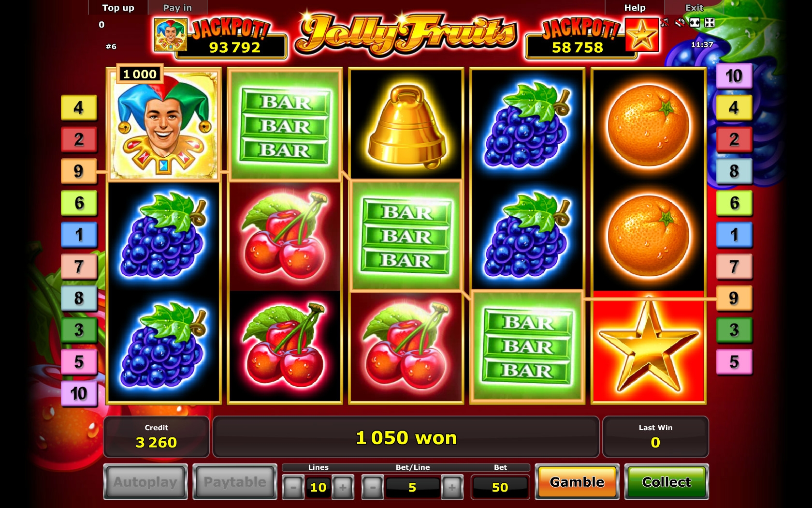
Task: Decrease Lines with the minus button
Action: [293, 487]
